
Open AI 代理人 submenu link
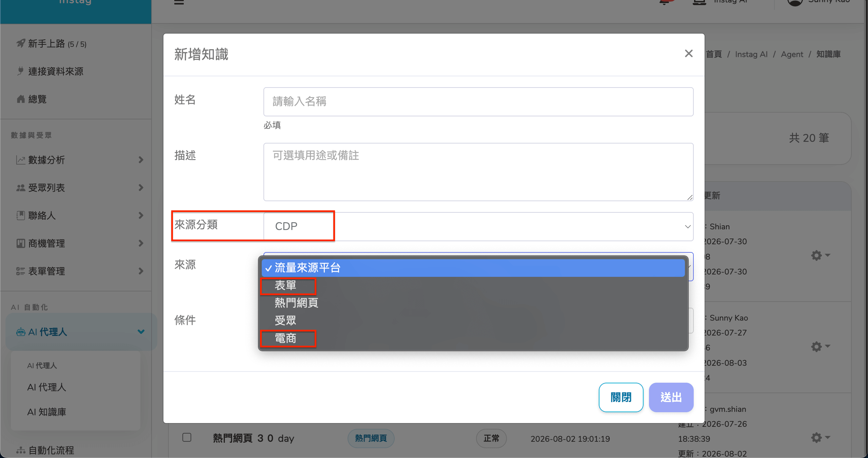click(47, 387)
